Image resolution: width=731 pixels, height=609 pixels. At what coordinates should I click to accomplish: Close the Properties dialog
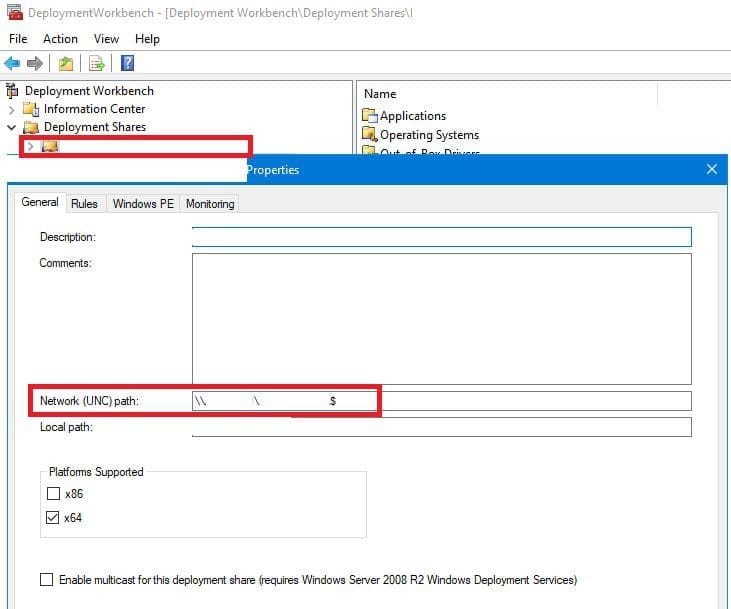[x=711, y=169]
